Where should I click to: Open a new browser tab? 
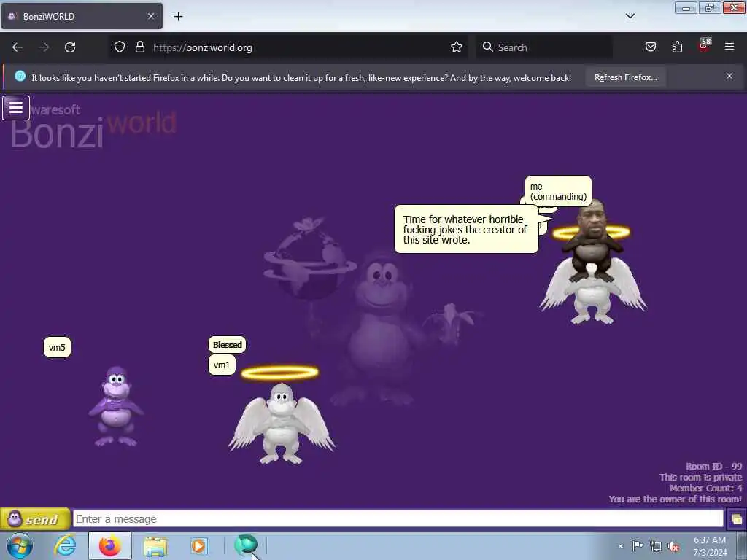coord(178,17)
